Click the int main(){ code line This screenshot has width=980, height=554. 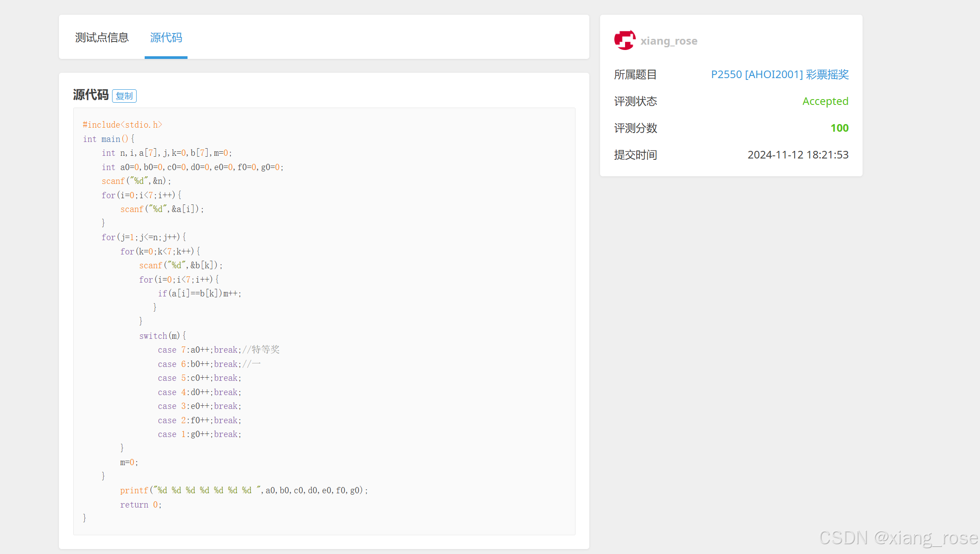108,139
